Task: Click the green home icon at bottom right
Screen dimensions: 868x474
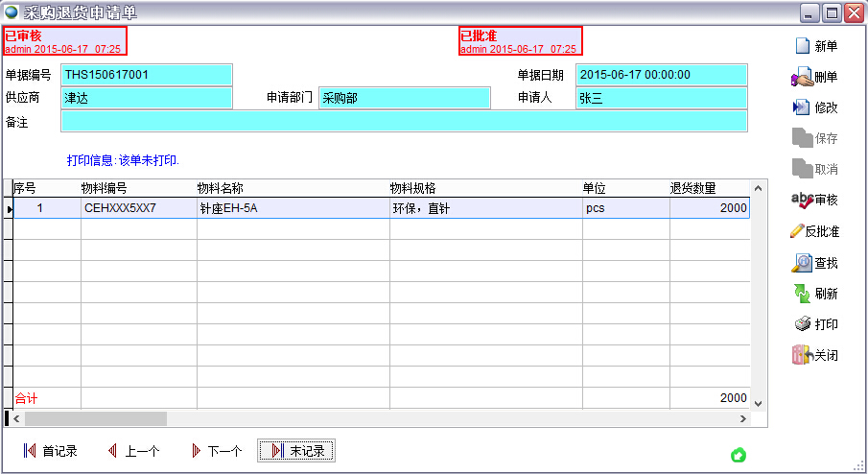Action: coord(739,455)
